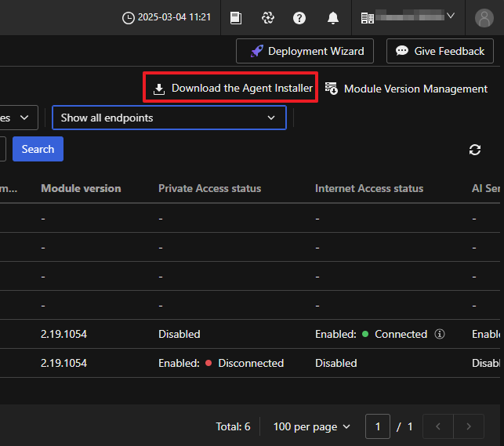The width and height of the screenshot is (504, 446).
Task: Click the swirl icon in top bar
Action: [268, 17]
